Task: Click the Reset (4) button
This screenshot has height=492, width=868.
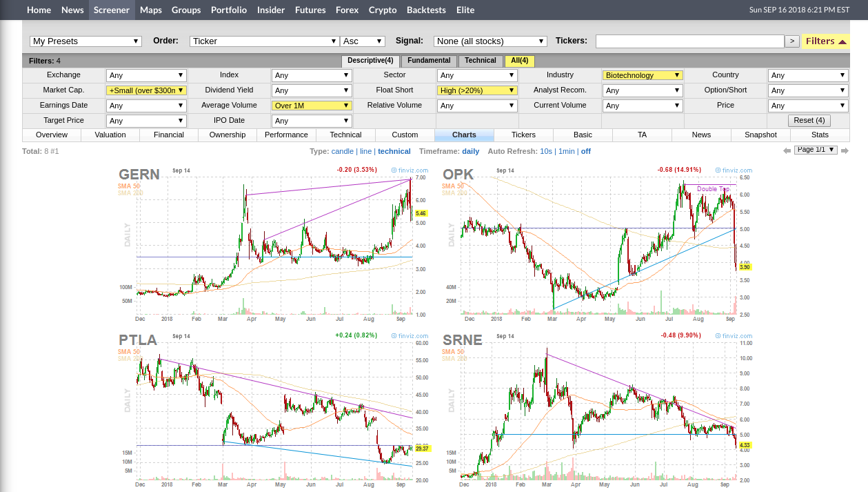Action: [x=809, y=121]
